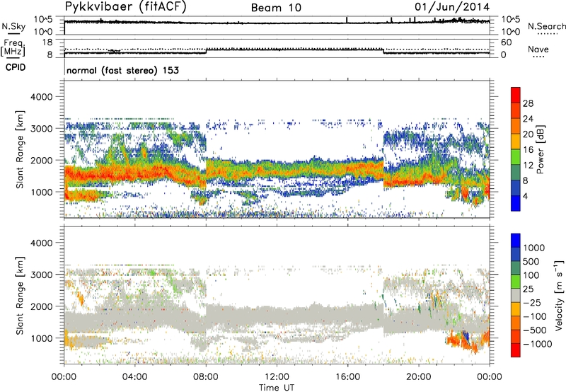Select the text normal (fast stereo) 153
Screen dimensions: 566x392
(122, 70)
